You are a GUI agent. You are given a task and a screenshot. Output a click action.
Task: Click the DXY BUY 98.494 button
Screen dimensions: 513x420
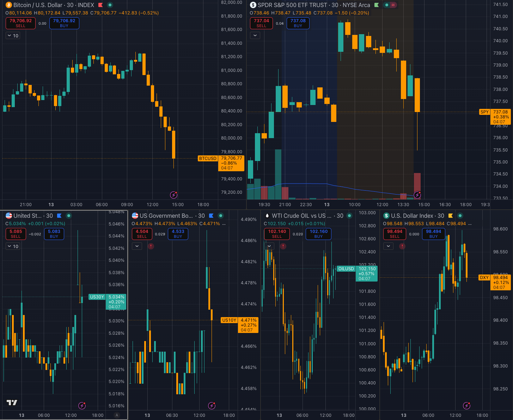[433, 234]
